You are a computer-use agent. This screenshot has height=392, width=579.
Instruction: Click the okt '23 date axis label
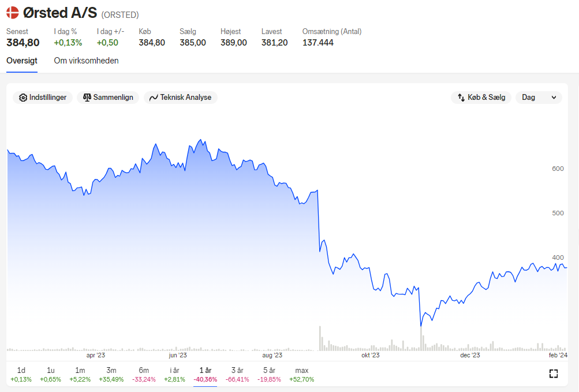(x=371, y=356)
